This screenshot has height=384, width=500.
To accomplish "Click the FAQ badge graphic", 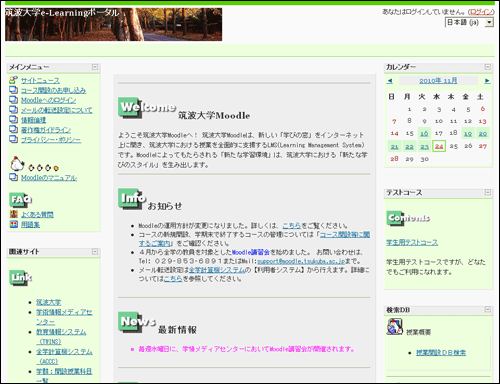I will pos(21,200).
